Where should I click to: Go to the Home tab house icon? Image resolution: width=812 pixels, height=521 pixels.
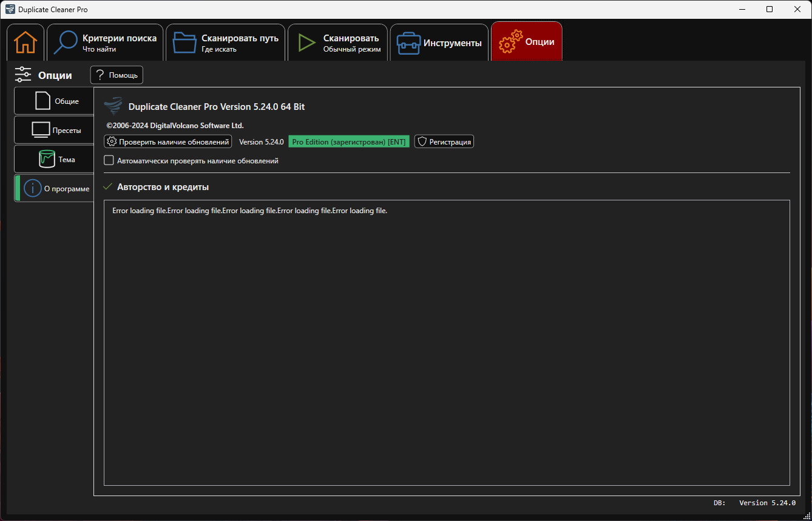25,43
